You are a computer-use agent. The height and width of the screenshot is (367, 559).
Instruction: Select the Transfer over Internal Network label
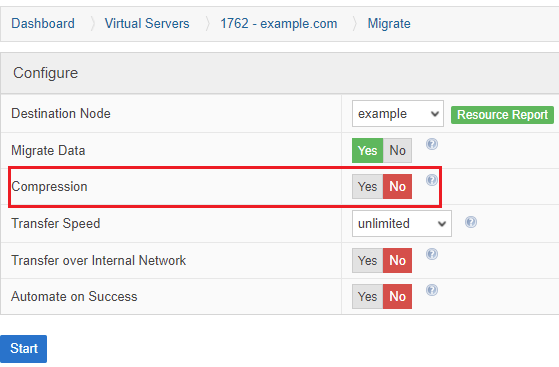tap(98, 261)
